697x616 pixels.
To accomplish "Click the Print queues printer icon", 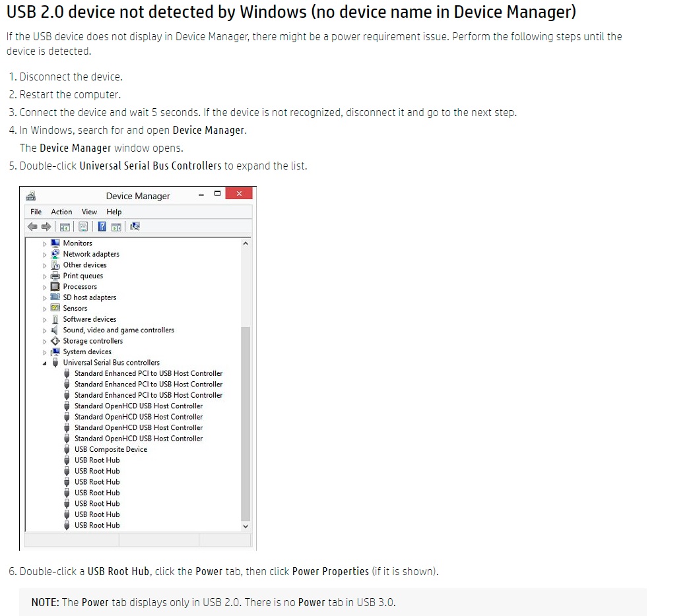I will (55, 276).
